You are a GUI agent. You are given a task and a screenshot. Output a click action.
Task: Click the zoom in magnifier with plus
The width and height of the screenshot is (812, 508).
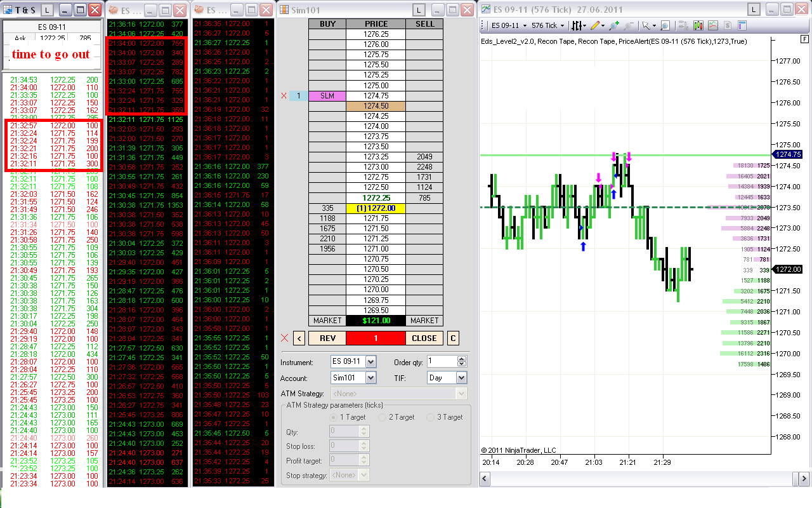coord(614,25)
